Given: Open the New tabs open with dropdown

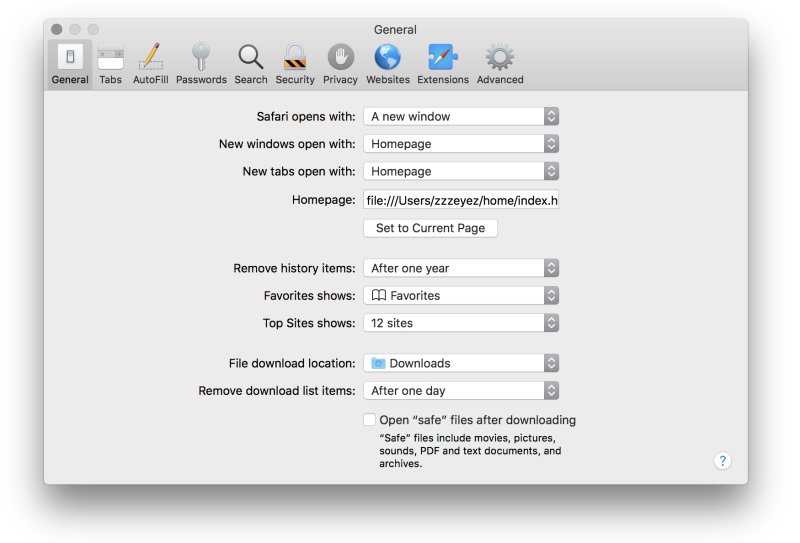Looking at the screenshot, I should pyautogui.click(x=461, y=171).
